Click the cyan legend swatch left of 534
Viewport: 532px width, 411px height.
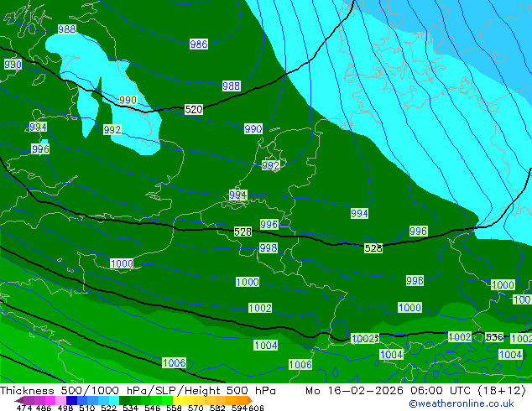114,400
